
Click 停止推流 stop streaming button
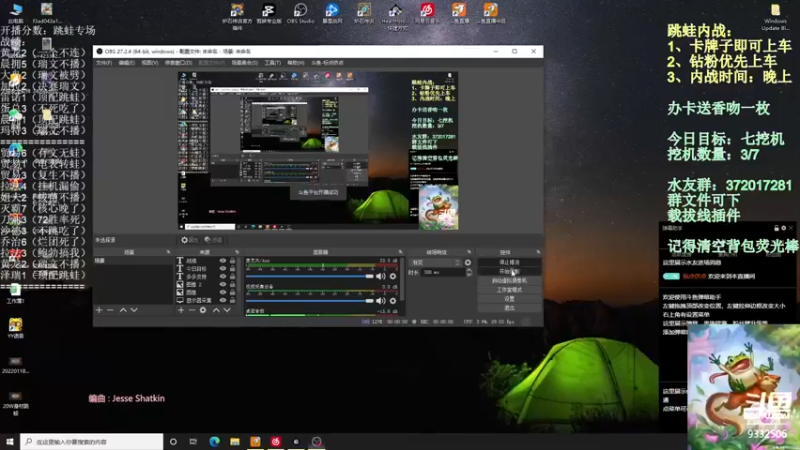click(x=509, y=262)
